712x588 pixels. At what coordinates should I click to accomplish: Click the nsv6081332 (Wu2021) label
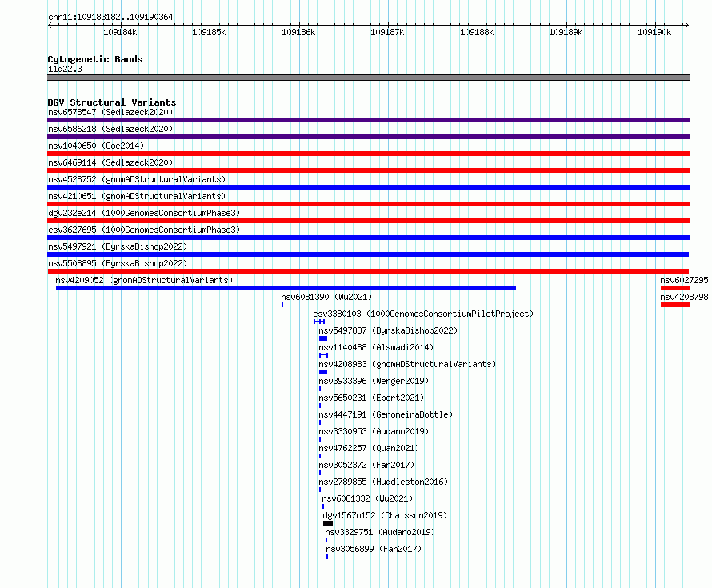tap(367, 498)
